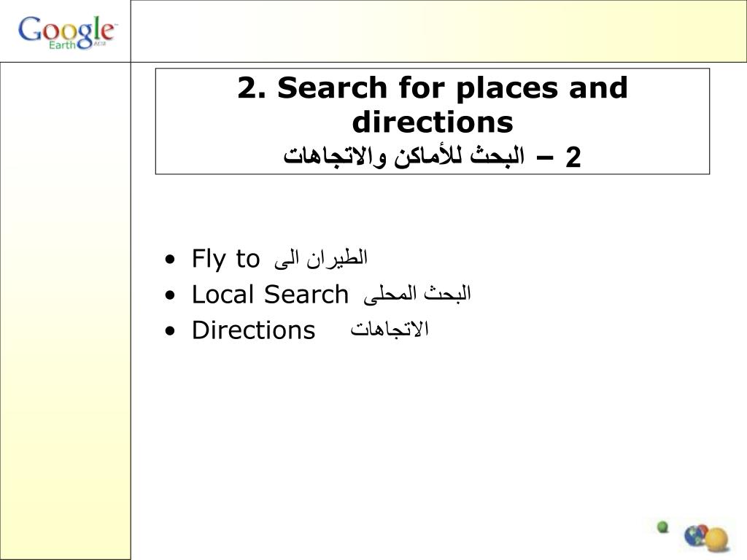
Task: Click the Arabic text الاتجاهات
Action: 390,329
